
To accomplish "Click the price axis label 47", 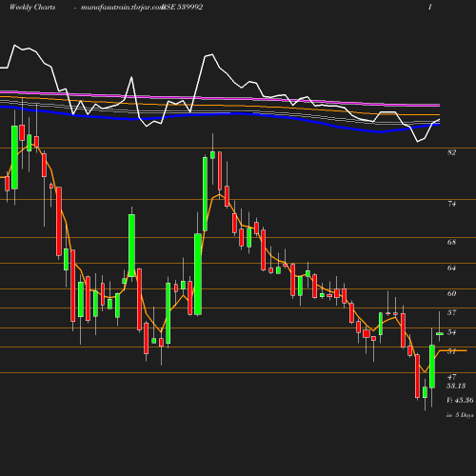I will (451, 377).
